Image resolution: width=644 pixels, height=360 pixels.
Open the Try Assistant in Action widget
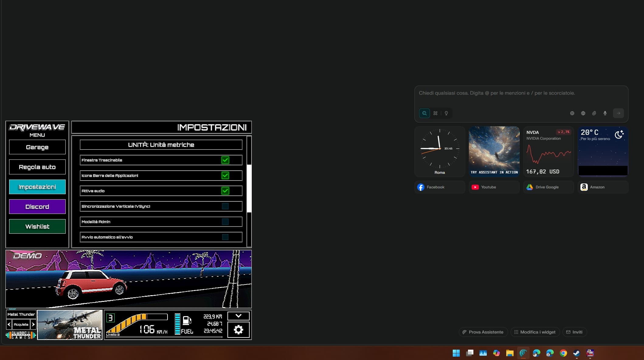[x=494, y=152]
